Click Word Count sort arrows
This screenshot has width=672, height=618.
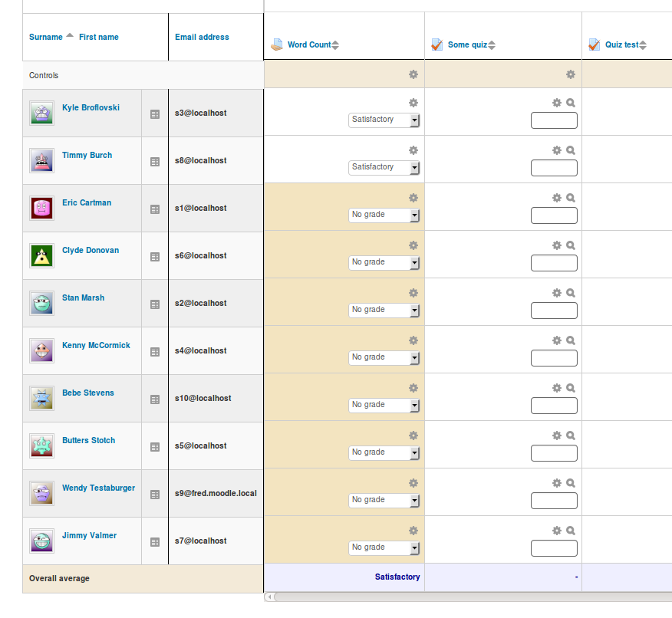point(335,45)
